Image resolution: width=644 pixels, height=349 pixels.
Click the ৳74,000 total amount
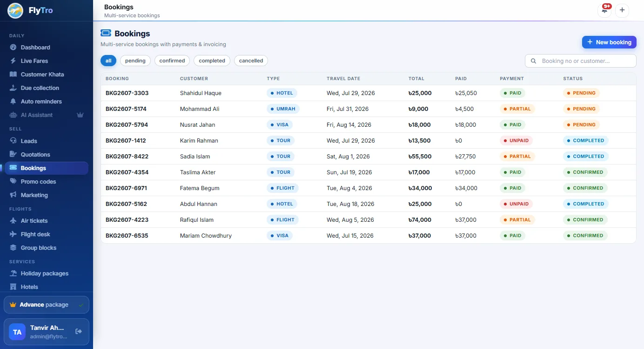click(420, 220)
